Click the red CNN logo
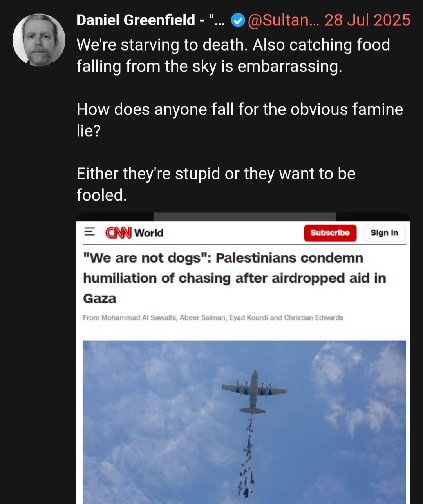Image resolution: width=423 pixels, height=504 pixels. pos(119,233)
